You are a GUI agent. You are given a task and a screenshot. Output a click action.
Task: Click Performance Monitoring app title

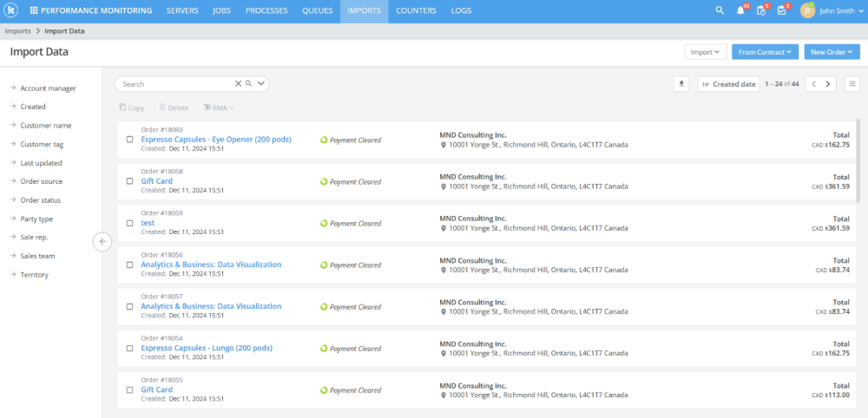coord(96,10)
